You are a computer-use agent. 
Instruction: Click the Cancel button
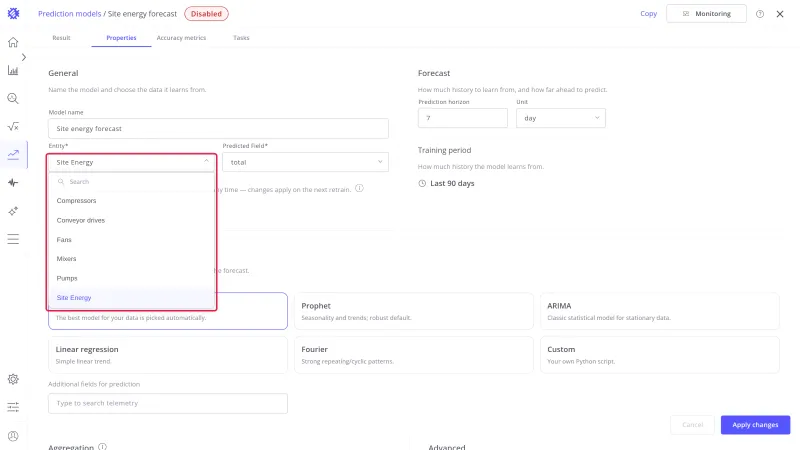click(692, 424)
